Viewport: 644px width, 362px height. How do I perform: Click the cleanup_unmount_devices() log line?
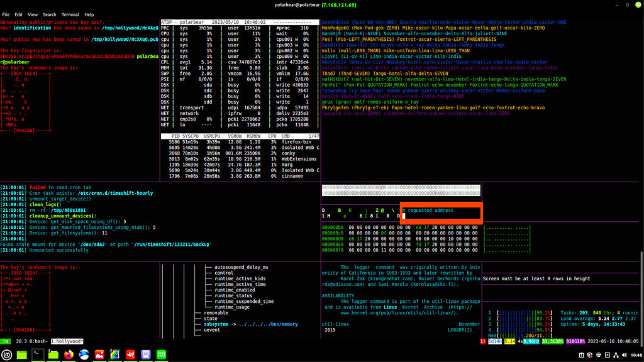point(63,216)
